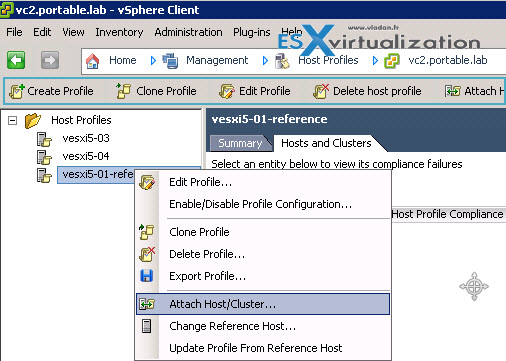Click the Host Profiles icon in breadcrumb
The width and height of the screenshot is (506, 361).
coord(282,61)
